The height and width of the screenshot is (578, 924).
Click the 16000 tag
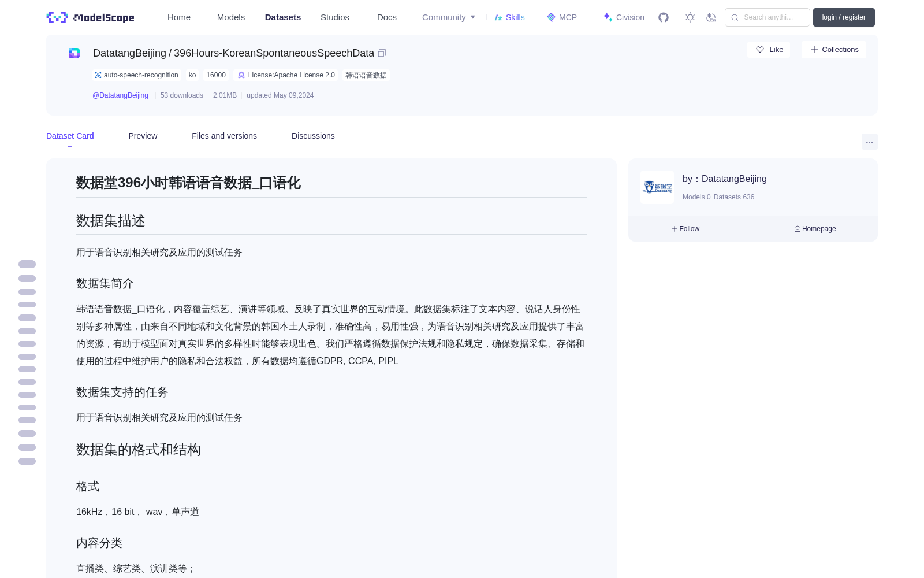click(216, 75)
